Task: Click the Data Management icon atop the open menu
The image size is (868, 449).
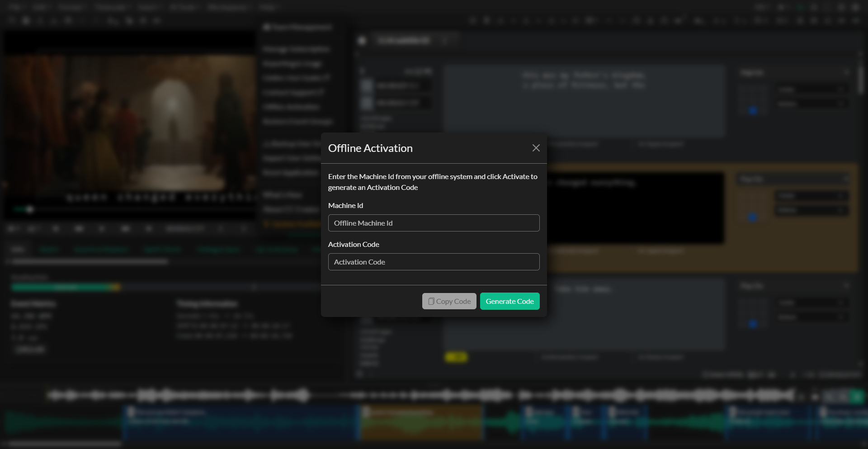Action: coord(268,27)
